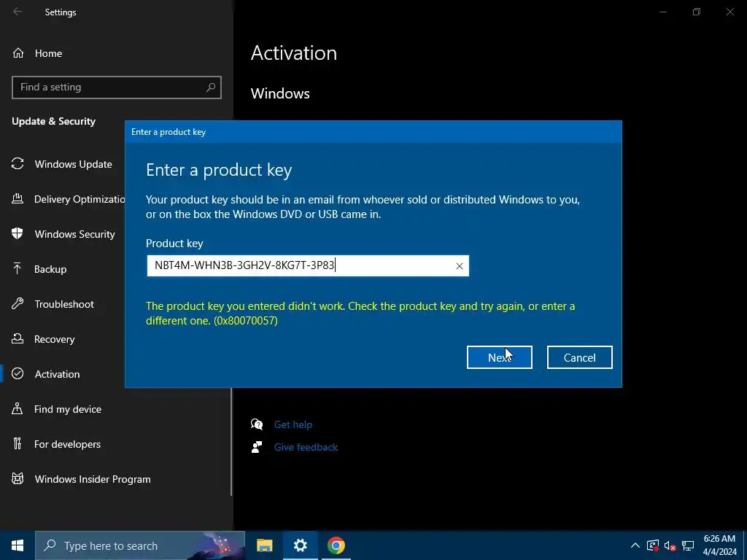Click the Give feedback person icon
Screen dimensions: 747x560
click(257, 447)
